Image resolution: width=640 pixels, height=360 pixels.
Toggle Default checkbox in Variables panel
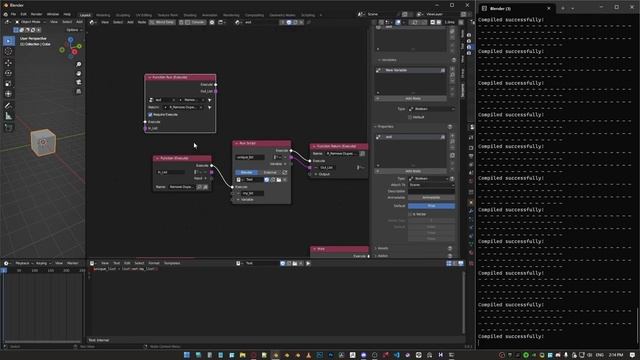click(410, 117)
